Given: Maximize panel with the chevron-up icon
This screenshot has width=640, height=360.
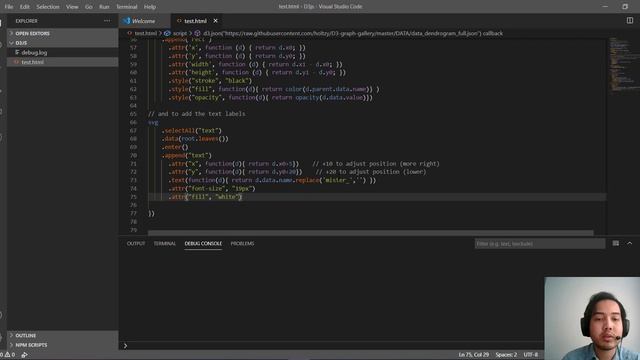Looking at the screenshot, I should coord(629,243).
